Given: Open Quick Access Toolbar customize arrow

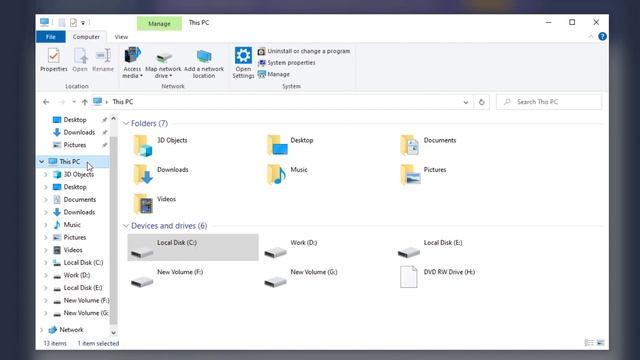Looking at the screenshot, I should [x=83, y=23].
